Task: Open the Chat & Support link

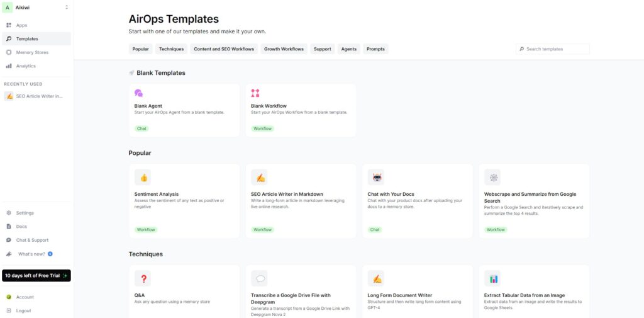Action: pos(36,240)
